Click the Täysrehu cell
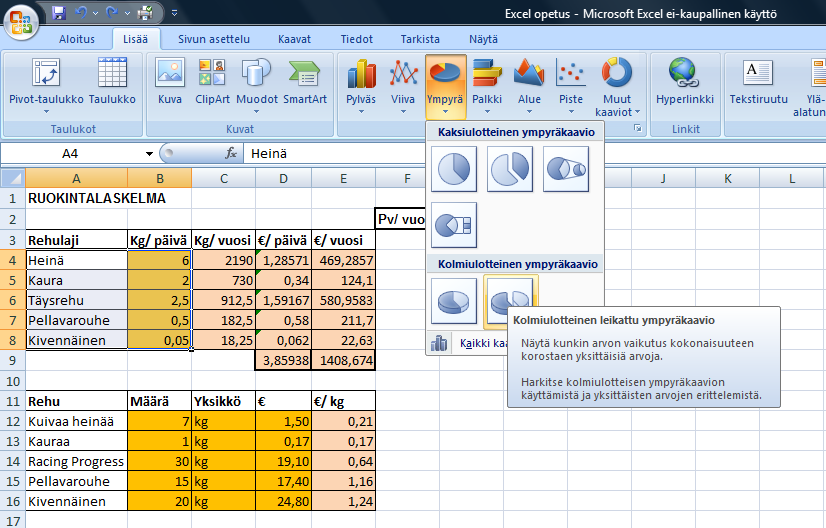 coord(76,300)
